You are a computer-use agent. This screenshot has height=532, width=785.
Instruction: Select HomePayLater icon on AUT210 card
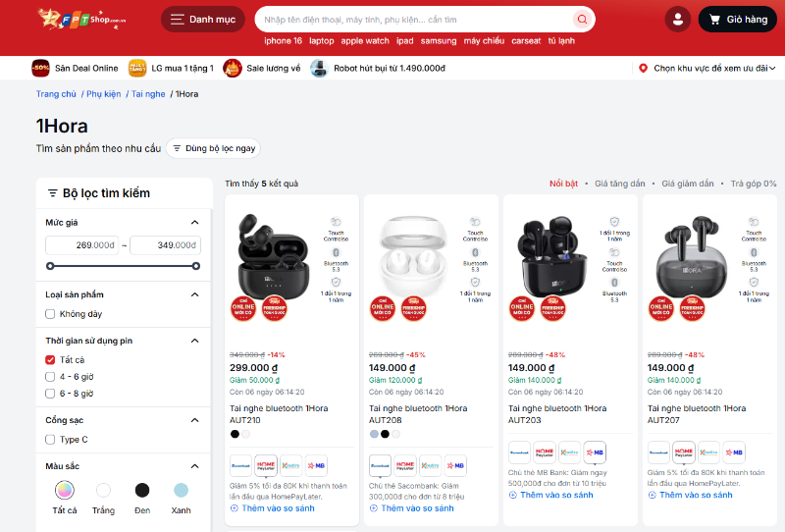point(266,465)
